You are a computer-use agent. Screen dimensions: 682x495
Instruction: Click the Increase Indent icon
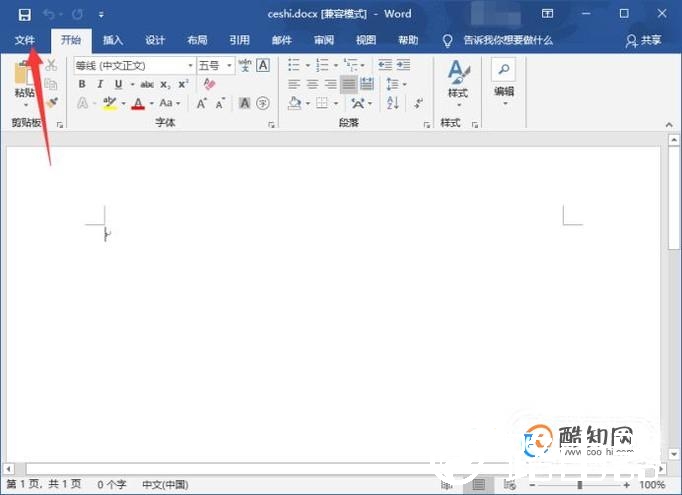(403, 65)
